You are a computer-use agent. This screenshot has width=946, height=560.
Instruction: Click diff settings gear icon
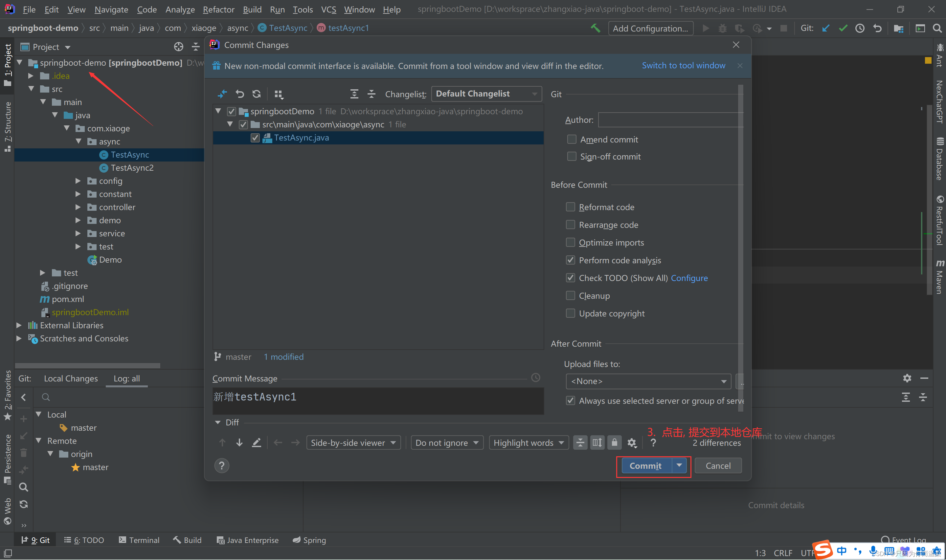click(x=632, y=442)
